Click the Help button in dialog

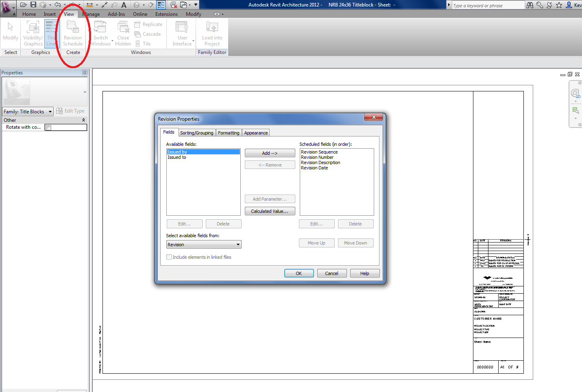pyautogui.click(x=365, y=273)
